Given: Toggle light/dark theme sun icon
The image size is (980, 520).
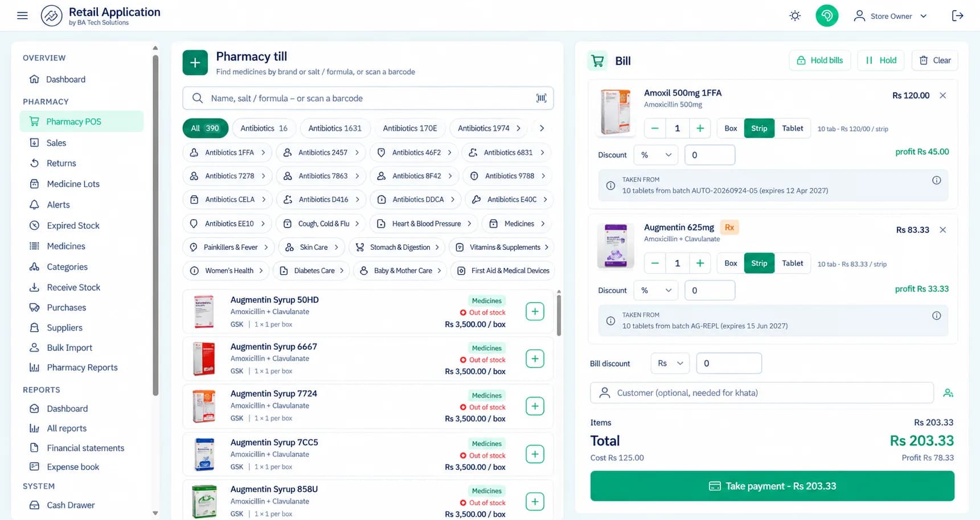Looking at the screenshot, I should tap(795, 16).
